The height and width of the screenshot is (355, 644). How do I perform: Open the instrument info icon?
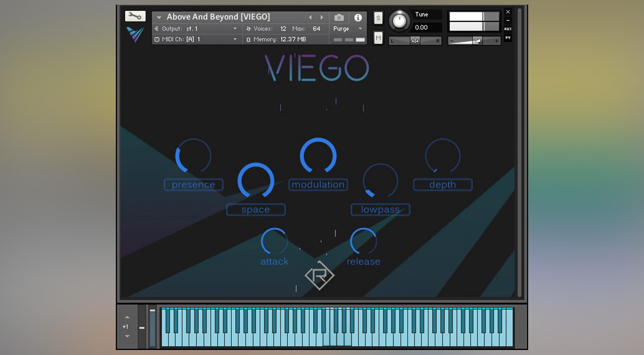358,17
